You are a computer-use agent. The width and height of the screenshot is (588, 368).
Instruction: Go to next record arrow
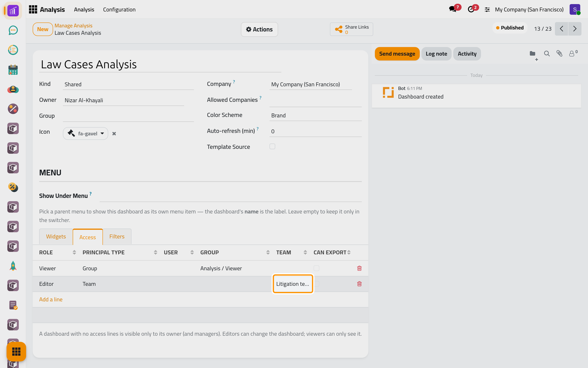coord(575,29)
